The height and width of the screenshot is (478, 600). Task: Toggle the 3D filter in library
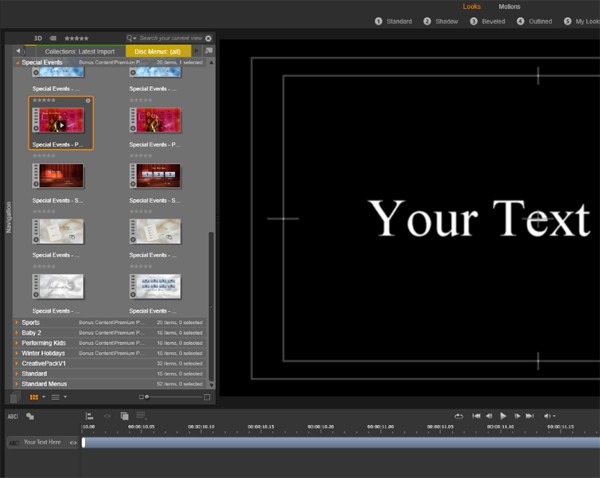pos(37,38)
